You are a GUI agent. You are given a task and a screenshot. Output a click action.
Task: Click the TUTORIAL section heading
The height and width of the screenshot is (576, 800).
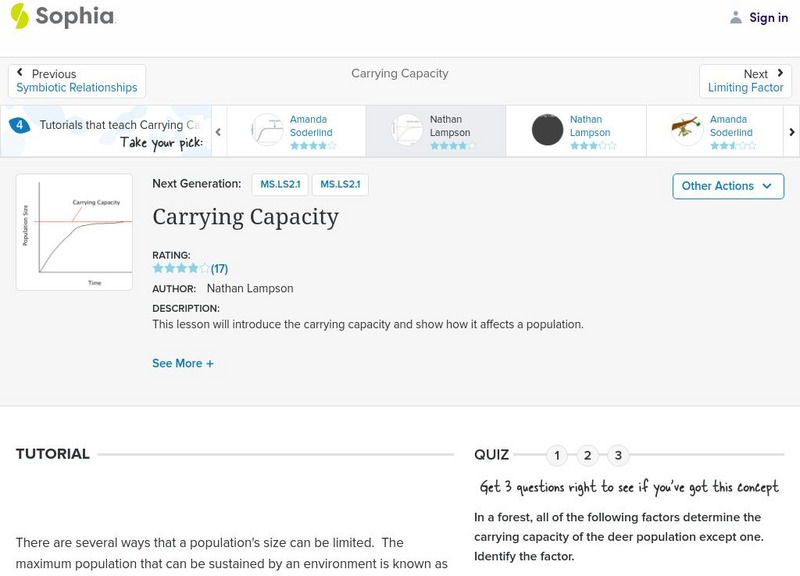click(x=53, y=454)
